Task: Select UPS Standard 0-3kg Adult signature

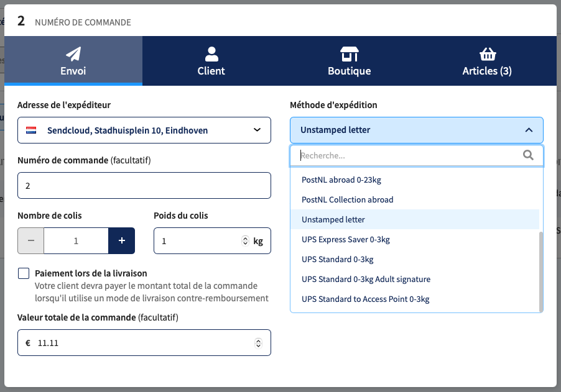Action: coord(415,279)
